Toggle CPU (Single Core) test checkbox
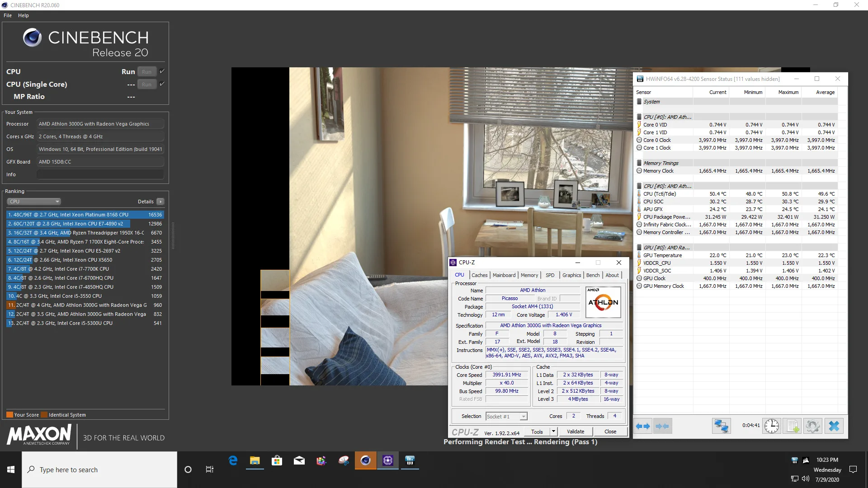Screen dimensions: 868x488 point(162,84)
